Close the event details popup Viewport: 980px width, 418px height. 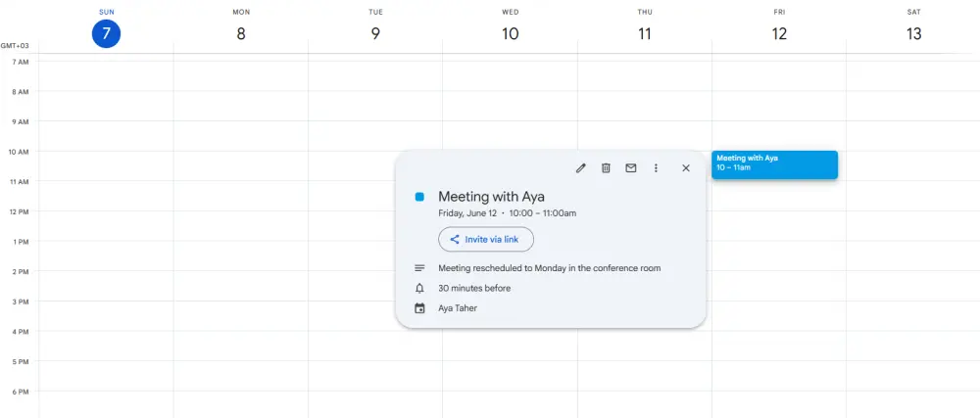click(x=686, y=167)
